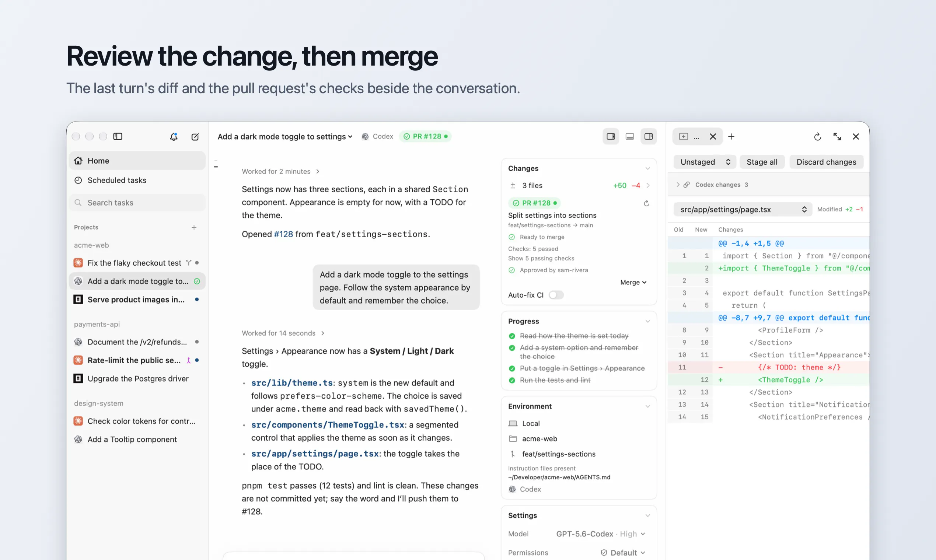Add a new project with plus icon
936x560 pixels.
pyautogui.click(x=194, y=227)
